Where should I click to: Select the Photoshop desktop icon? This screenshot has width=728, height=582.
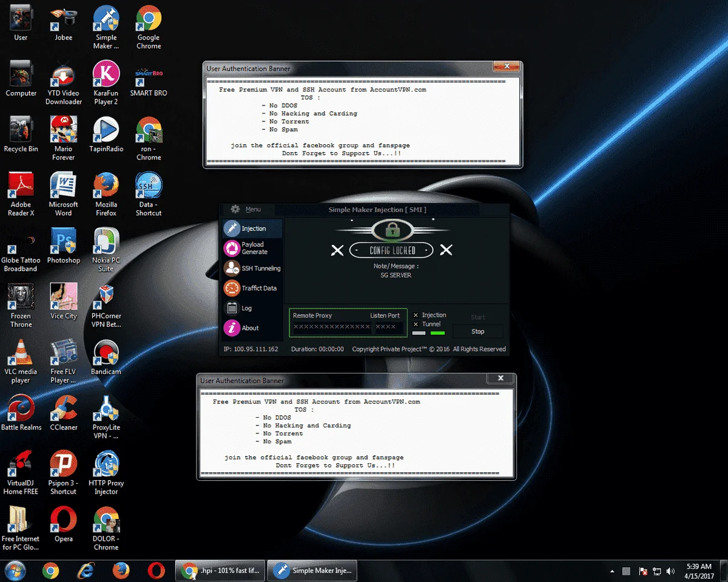point(64,246)
